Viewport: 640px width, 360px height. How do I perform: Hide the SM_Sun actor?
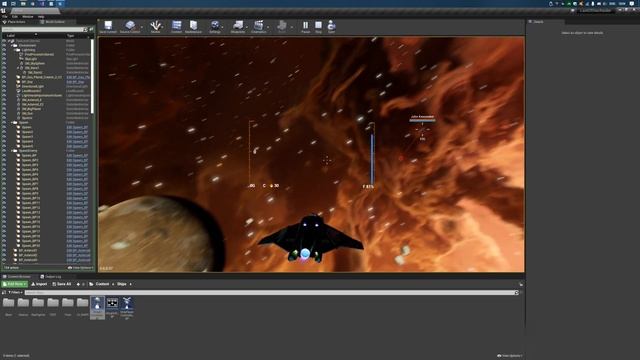click(4, 113)
